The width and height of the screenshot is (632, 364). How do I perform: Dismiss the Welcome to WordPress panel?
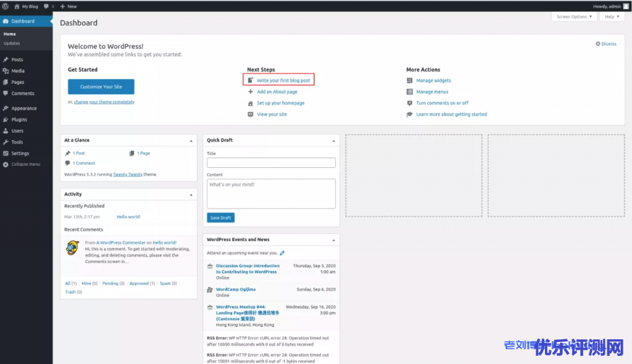[x=606, y=44]
